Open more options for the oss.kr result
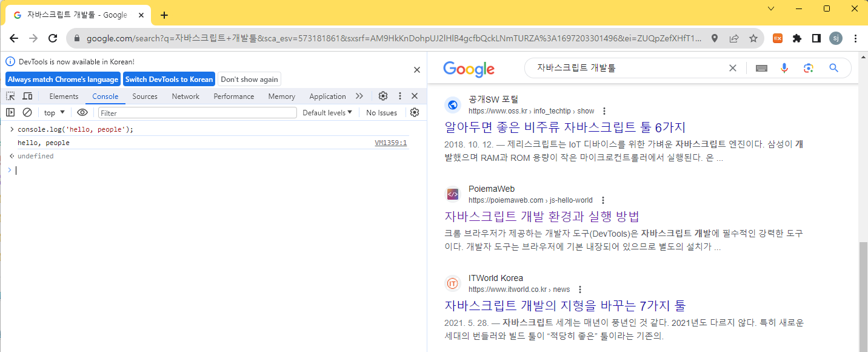Viewport: 868px width, 352px height. (604, 111)
